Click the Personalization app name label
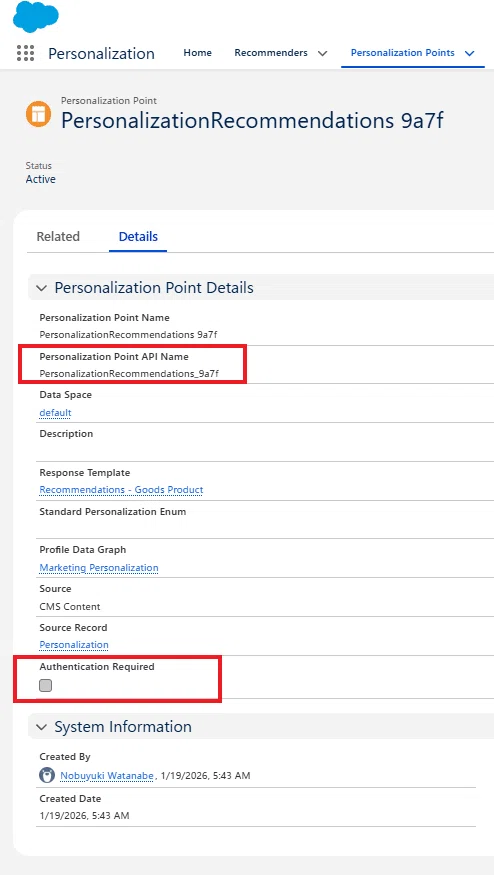The height and width of the screenshot is (875, 494). pos(102,54)
